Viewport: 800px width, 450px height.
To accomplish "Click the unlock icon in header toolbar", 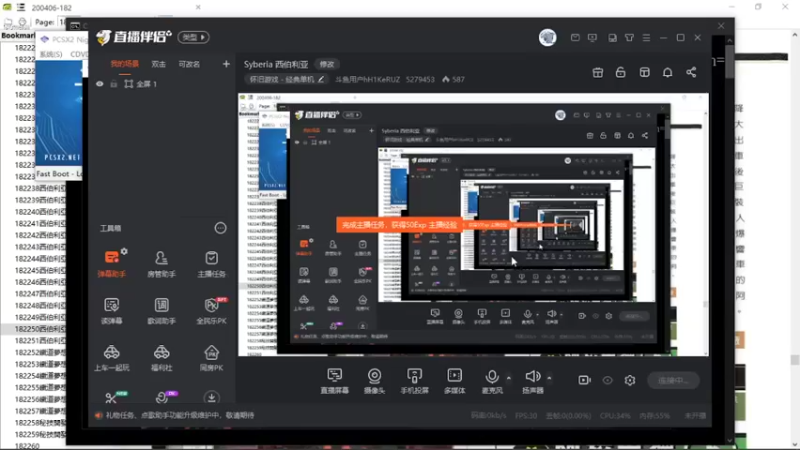I will [x=620, y=72].
